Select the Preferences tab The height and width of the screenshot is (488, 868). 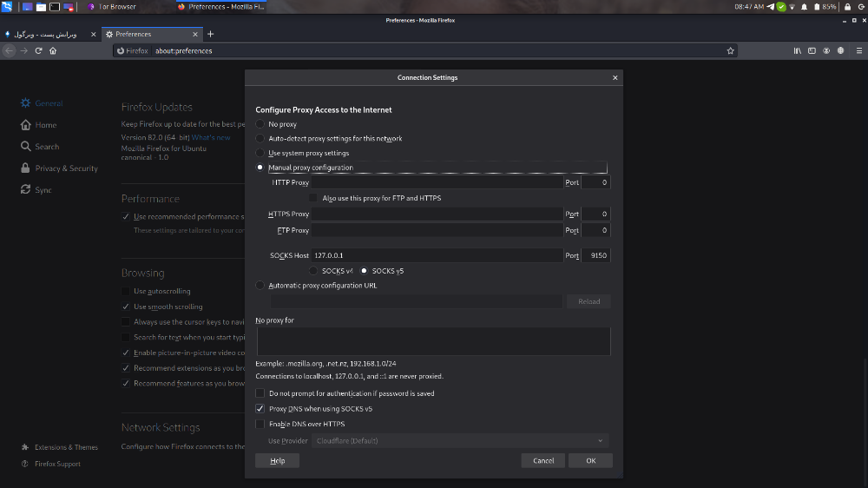[152, 34]
